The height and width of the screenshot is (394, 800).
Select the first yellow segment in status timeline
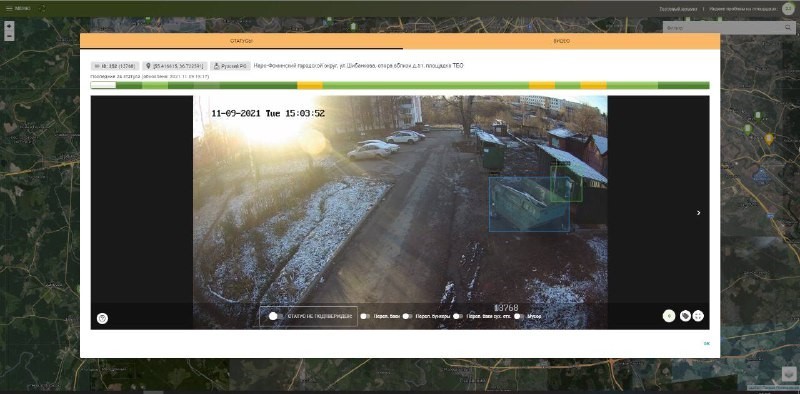coord(310,85)
